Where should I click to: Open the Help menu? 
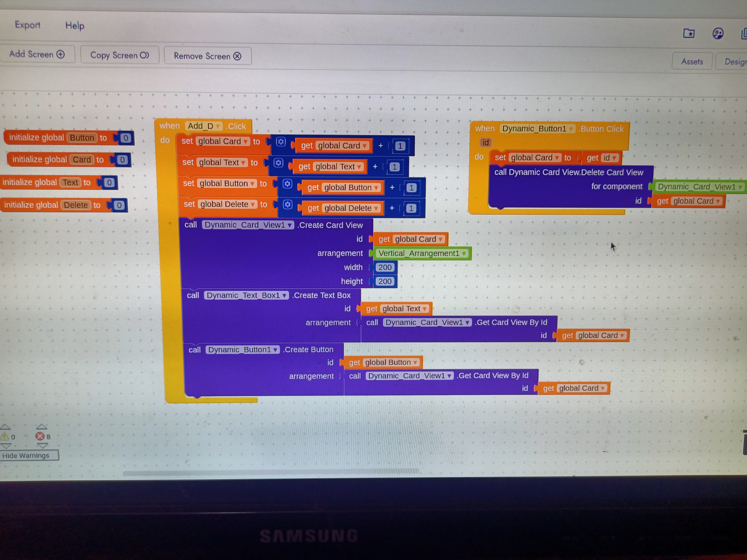[x=75, y=26]
